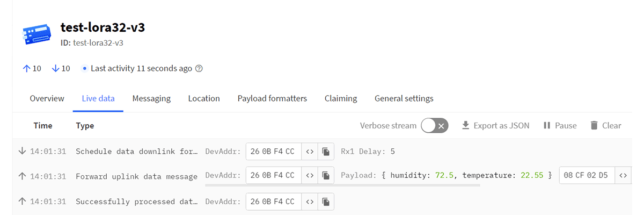Click the help icon beside Last activity
Screen dimensions: 644x215
pos(199,69)
